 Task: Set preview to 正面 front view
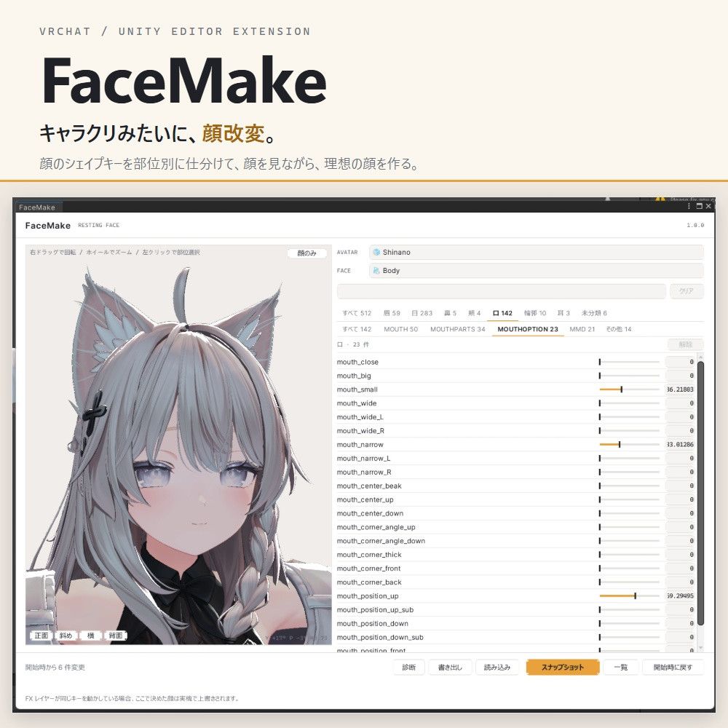click(41, 636)
